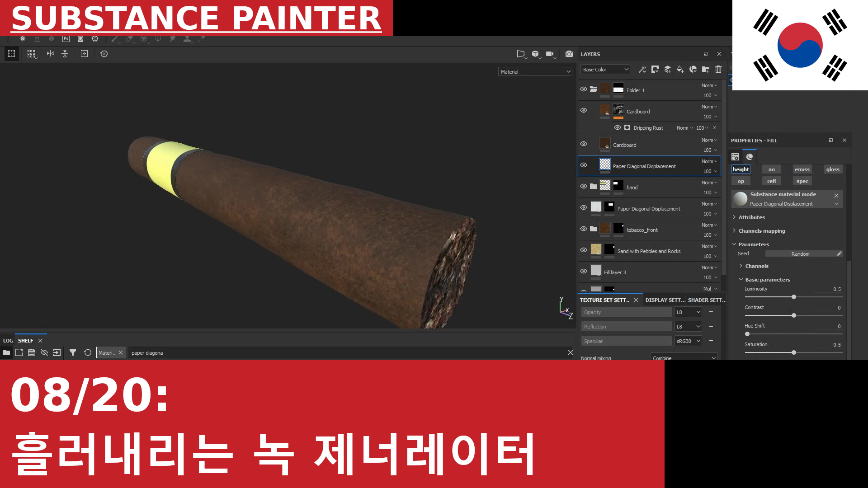Open the Material viewport mode dropdown

coord(535,72)
